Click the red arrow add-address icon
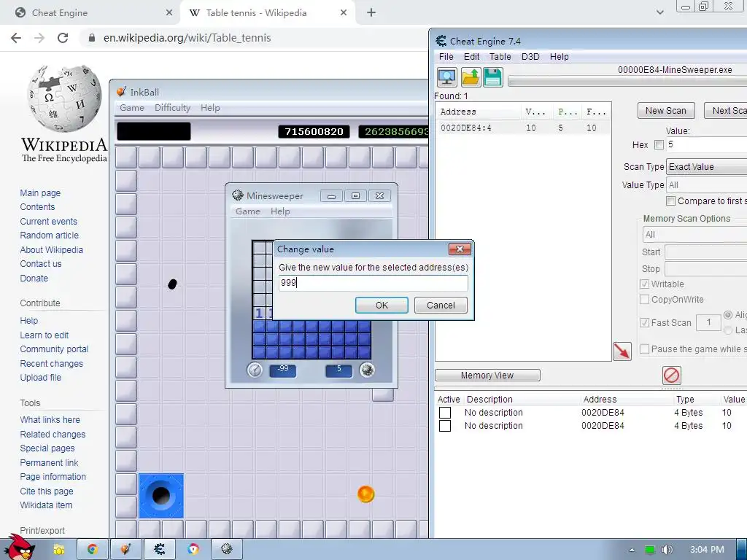Viewport: 747px width, 560px height. 622,351
